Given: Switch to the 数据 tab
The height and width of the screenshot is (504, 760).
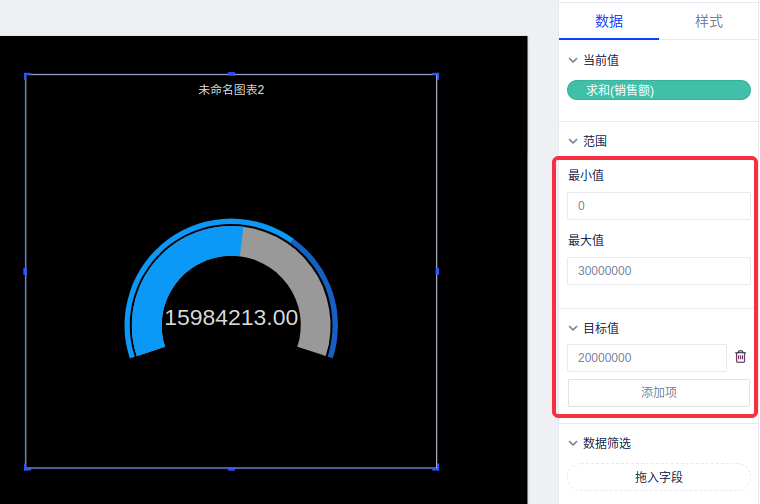Looking at the screenshot, I should pyautogui.click(x=608, y=21).
